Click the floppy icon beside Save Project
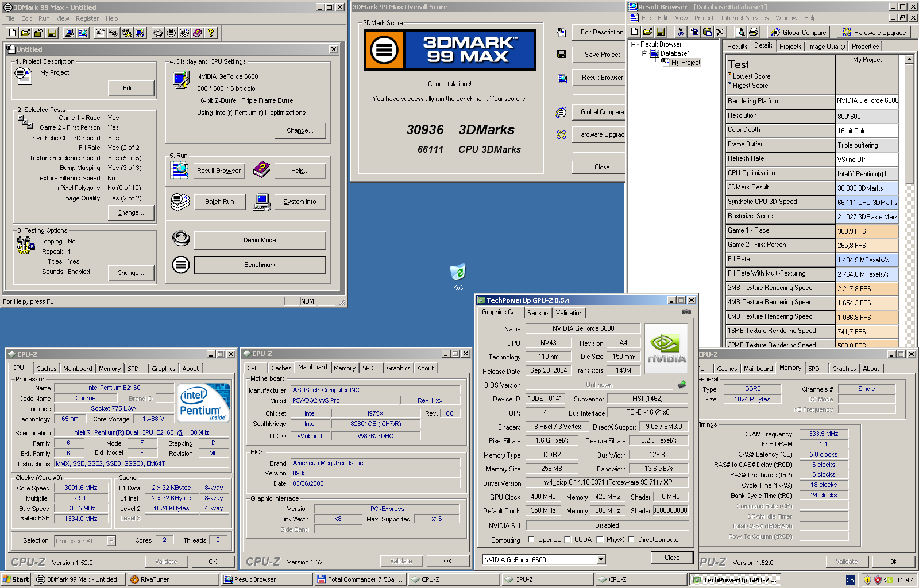 pos(561,55)
